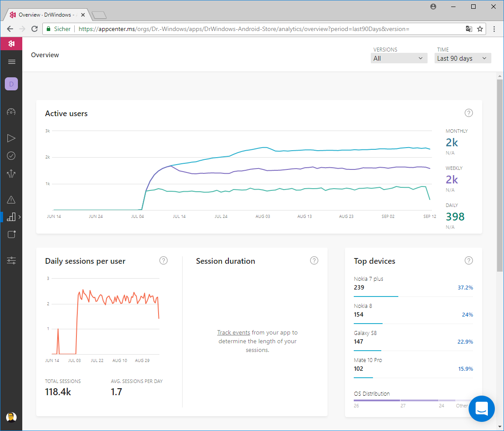Click the browser address bar URL
The image size is (504, 431).
(x=244, y=29)
